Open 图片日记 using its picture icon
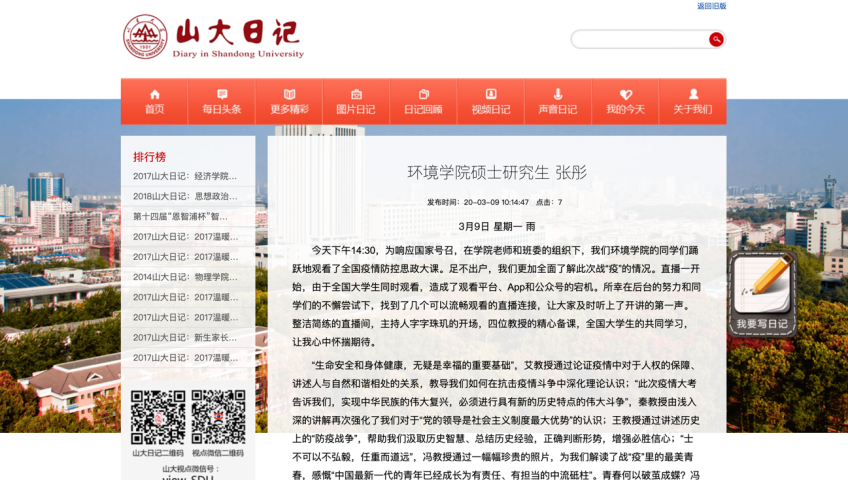Image resolution: width=848 pixels, height=481 pixels. (356, 94)
